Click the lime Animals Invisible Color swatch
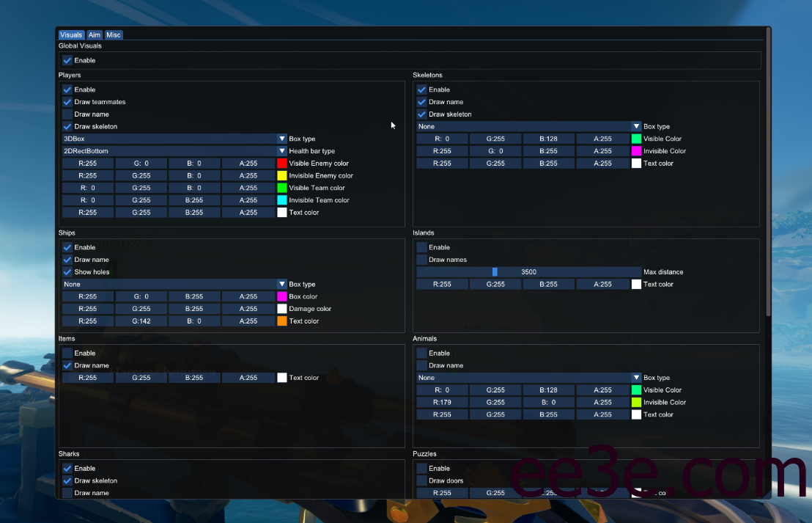 (636, 403)
